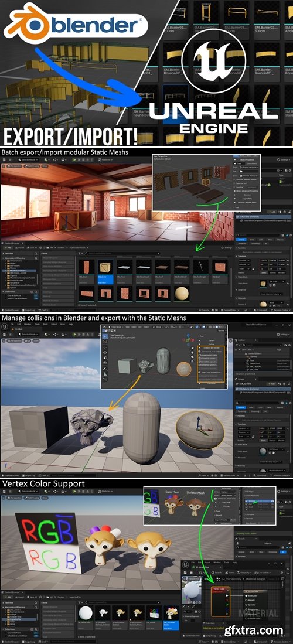The image size is (293, 644).
Task: Select Blender's Rotate tool in collisions viewport
Action: click(x=105, y=352)
